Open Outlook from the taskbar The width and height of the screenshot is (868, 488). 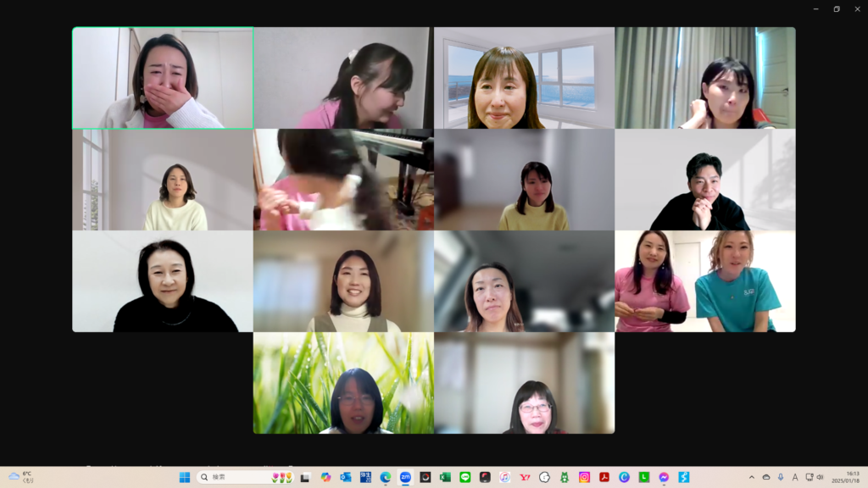pos(346,477)
